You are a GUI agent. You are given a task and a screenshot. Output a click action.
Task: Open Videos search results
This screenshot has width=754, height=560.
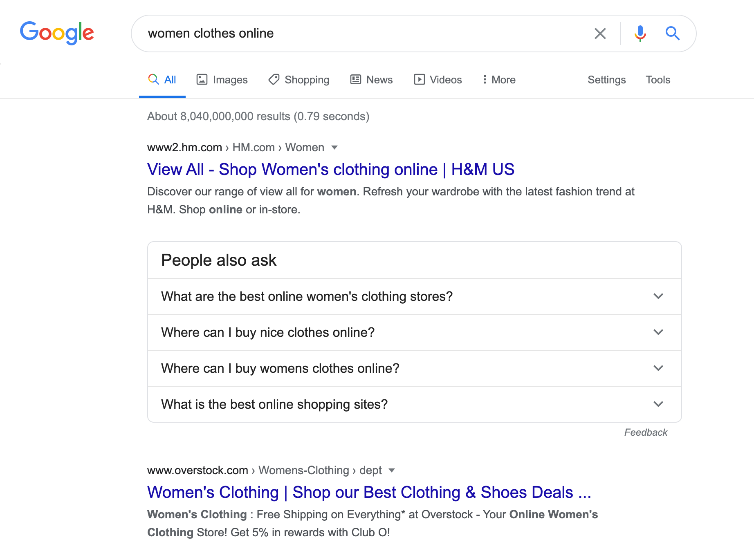coord(438,80)
